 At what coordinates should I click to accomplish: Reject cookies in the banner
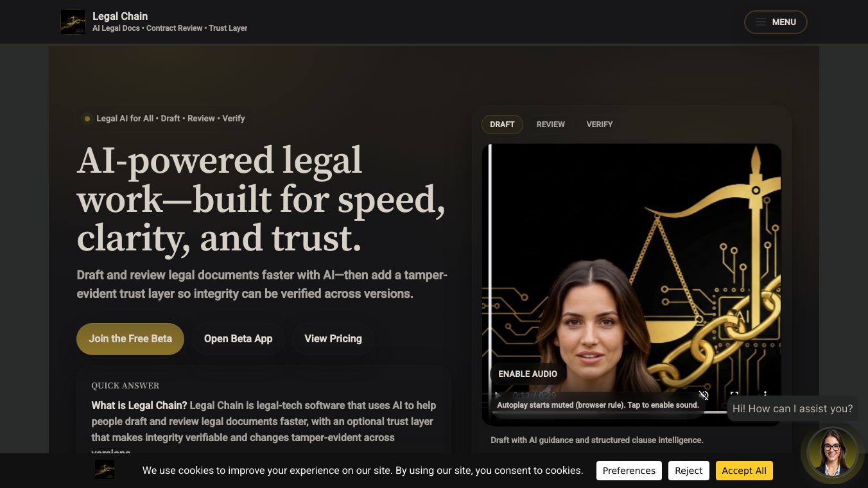click(689, 471)
